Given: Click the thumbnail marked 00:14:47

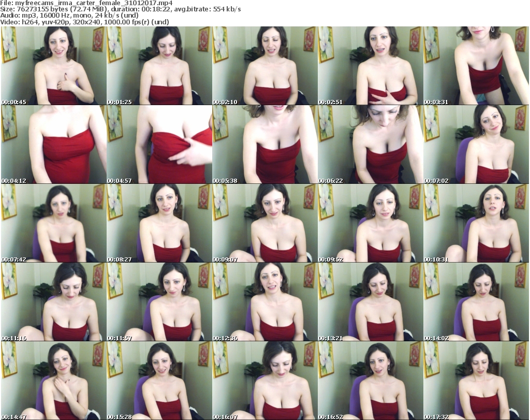Looking at the screenshot, I should tap(53, 381).
